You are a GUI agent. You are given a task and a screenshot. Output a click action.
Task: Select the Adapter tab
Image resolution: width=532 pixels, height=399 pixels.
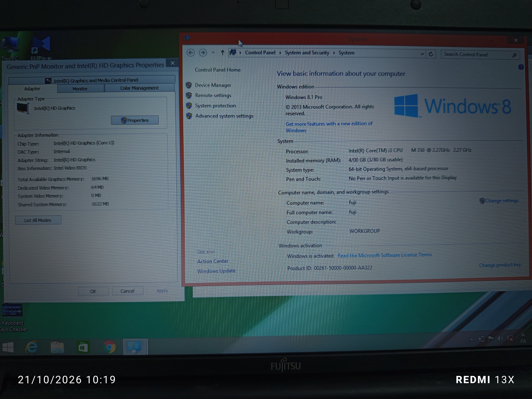point(32,89)
